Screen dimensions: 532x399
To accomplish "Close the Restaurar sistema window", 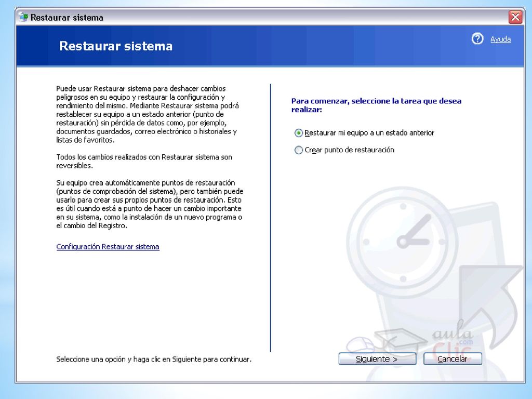I will [x=515, y=17].
